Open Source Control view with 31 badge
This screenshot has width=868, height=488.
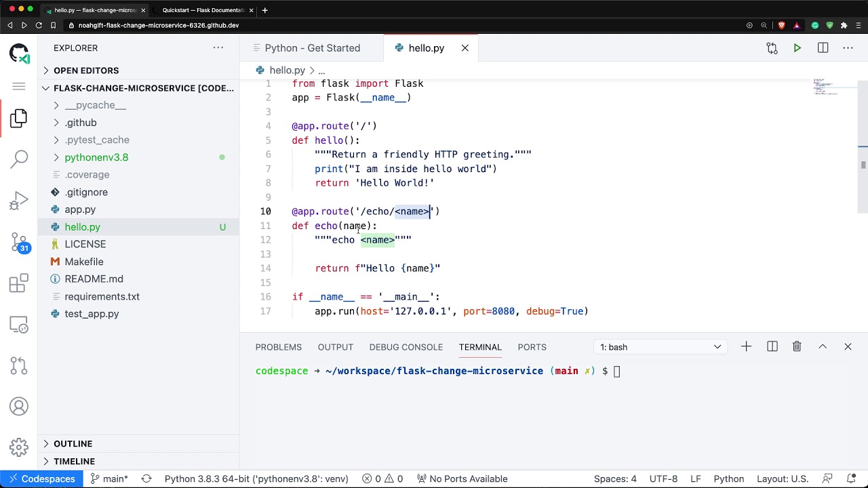(19, 242)
